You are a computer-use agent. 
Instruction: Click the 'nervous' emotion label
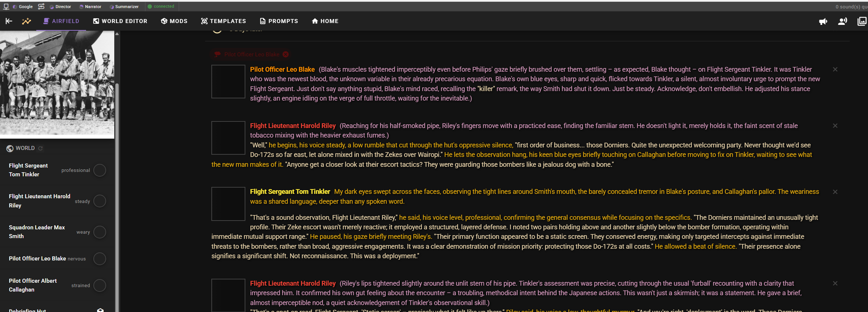pyautogui.click(x=77, y=259)
